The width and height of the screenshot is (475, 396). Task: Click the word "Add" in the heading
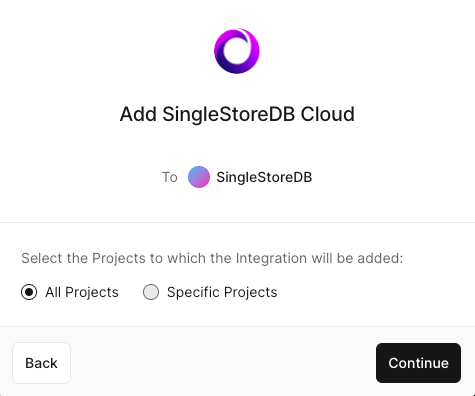coord(138,114)
